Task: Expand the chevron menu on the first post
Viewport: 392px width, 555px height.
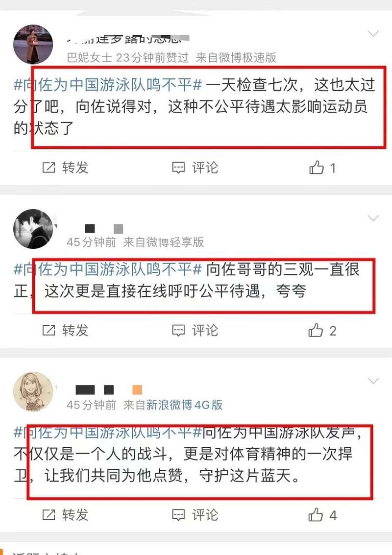Action: tap(373, 34)
